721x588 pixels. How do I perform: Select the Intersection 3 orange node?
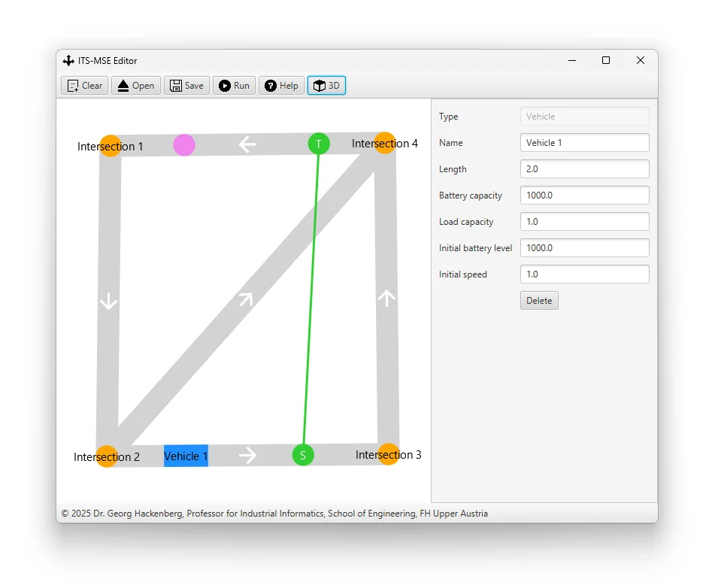tap(389, 454)
